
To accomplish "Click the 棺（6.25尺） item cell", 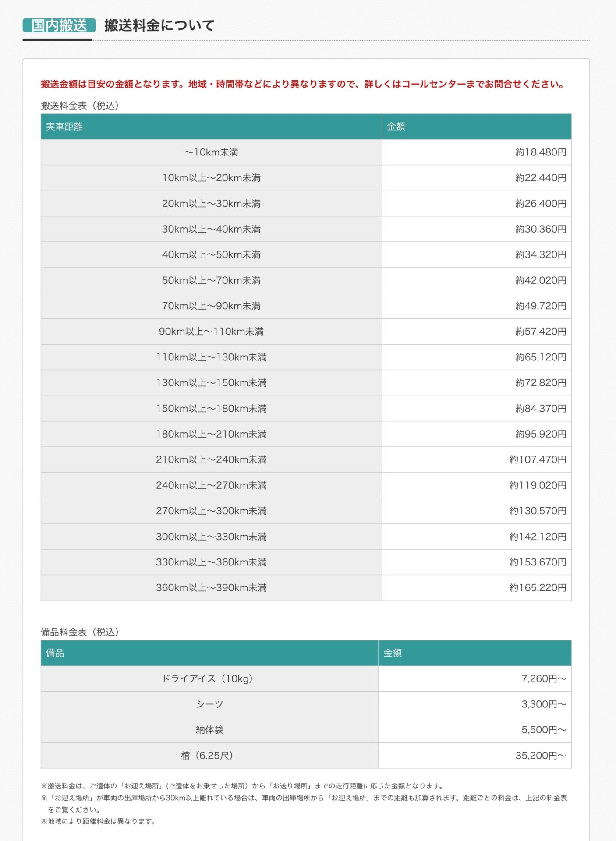I will coord(209,756).
